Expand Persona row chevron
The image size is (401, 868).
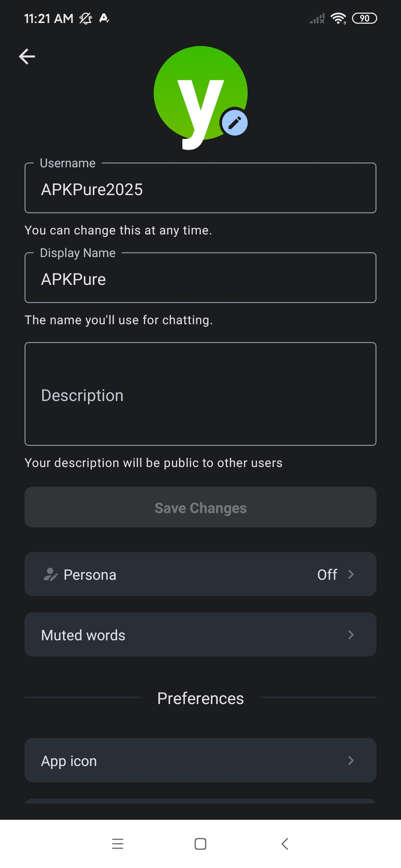click(351, 574)
